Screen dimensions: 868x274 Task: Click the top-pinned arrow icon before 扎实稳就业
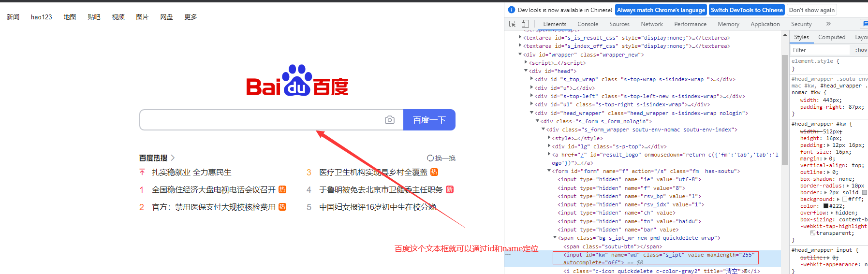[x=142, y=172]
